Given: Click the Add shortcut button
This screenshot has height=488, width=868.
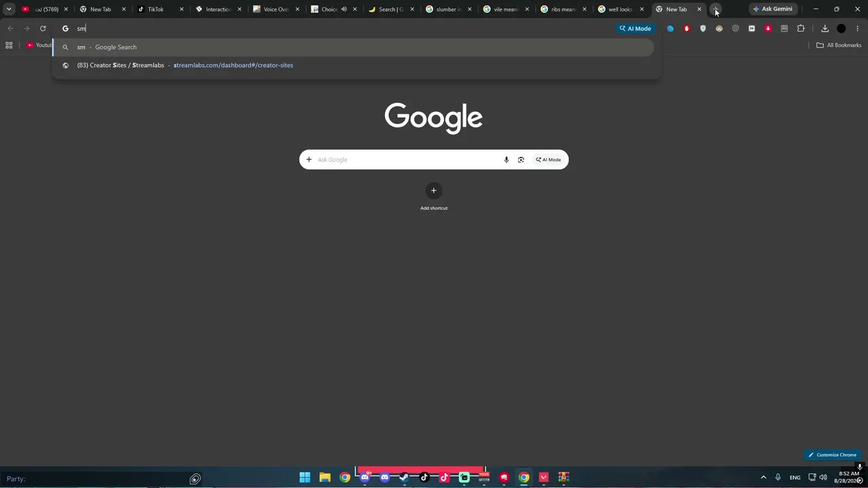Looking at the screenshot, I should click(433, 197).
